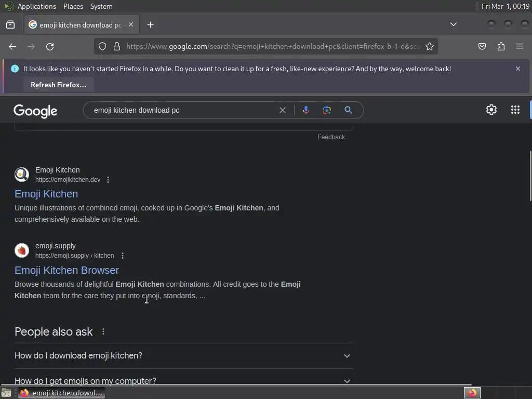Open the Applications menu
The height and width of the screenshot is (399, 532).
pos(37,6)
